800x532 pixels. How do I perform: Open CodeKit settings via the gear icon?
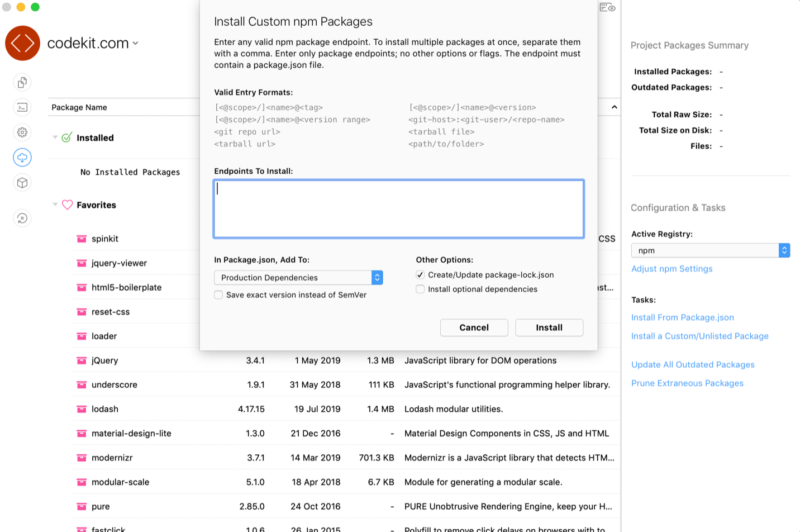pos(22,132)
